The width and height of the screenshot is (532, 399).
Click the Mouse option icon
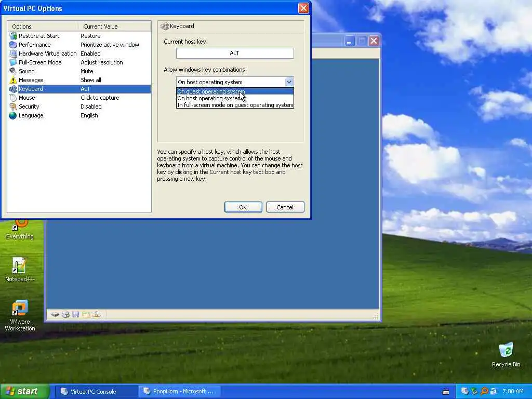pos(13,98)
